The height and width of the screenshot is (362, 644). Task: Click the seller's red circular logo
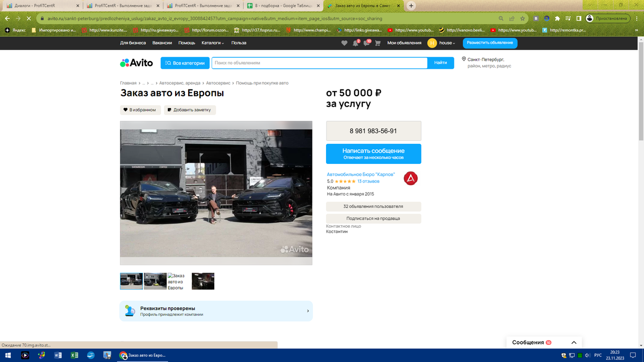411,178
